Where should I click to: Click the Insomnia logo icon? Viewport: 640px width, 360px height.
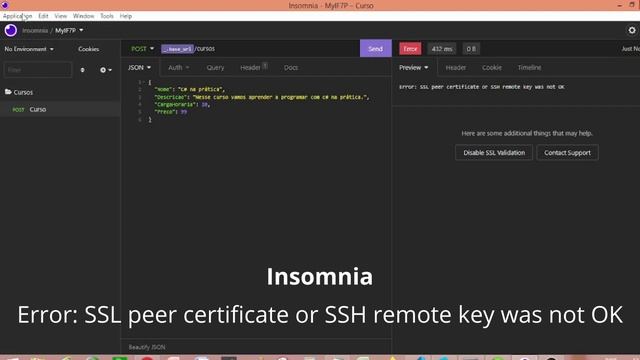tap(11, 30)
